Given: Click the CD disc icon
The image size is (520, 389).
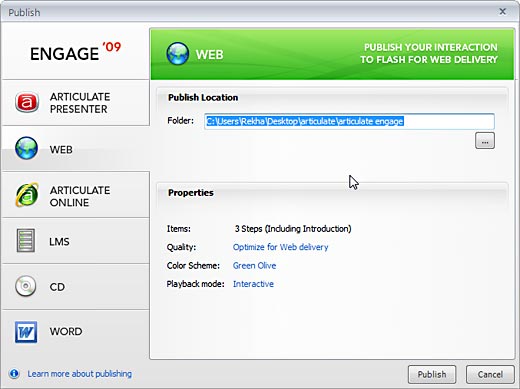Looking at the screenshot, I should click(26, 286).
